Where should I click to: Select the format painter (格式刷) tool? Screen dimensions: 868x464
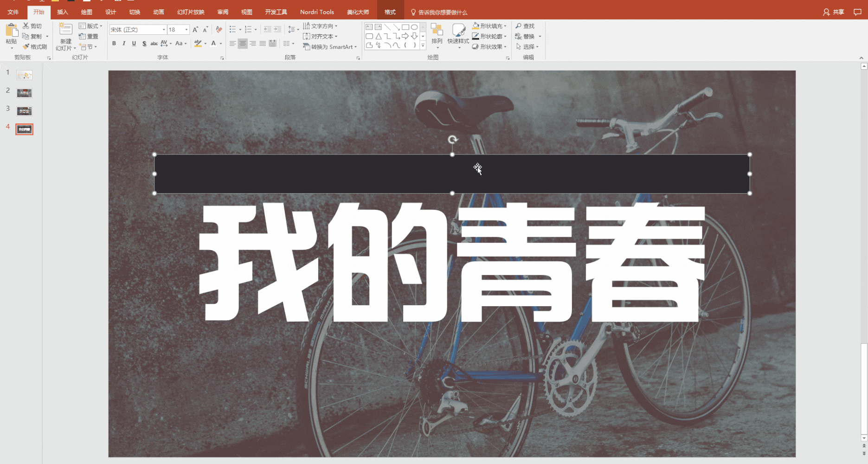35,46
